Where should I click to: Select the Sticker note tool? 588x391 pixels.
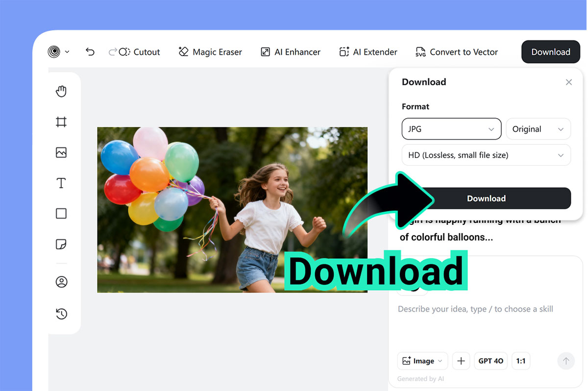pos(61,244)
